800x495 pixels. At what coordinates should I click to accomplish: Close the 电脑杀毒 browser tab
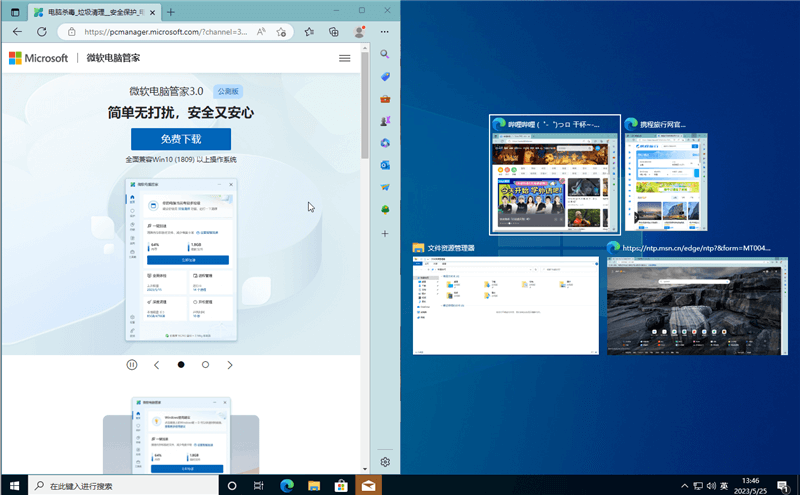[x=152, y=12]
